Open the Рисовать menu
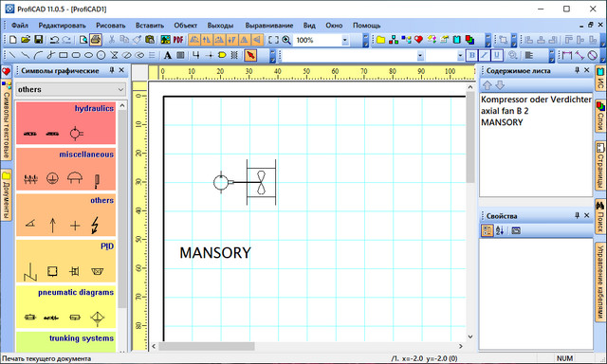 (111, 26)
